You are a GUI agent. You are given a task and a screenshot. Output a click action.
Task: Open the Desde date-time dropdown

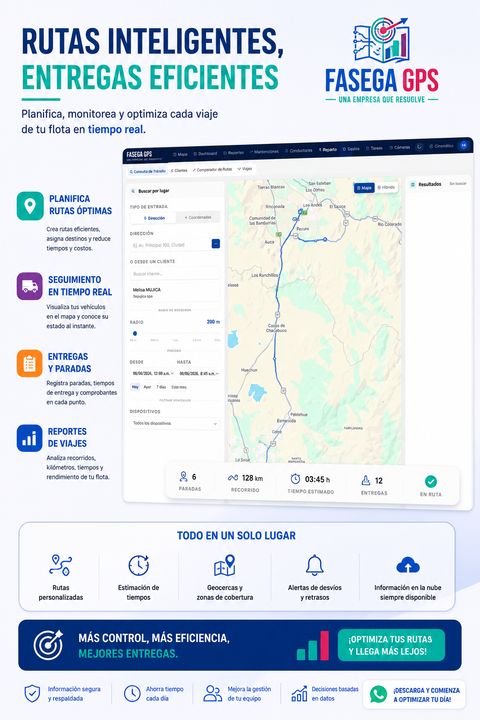[x=153, y=373]
